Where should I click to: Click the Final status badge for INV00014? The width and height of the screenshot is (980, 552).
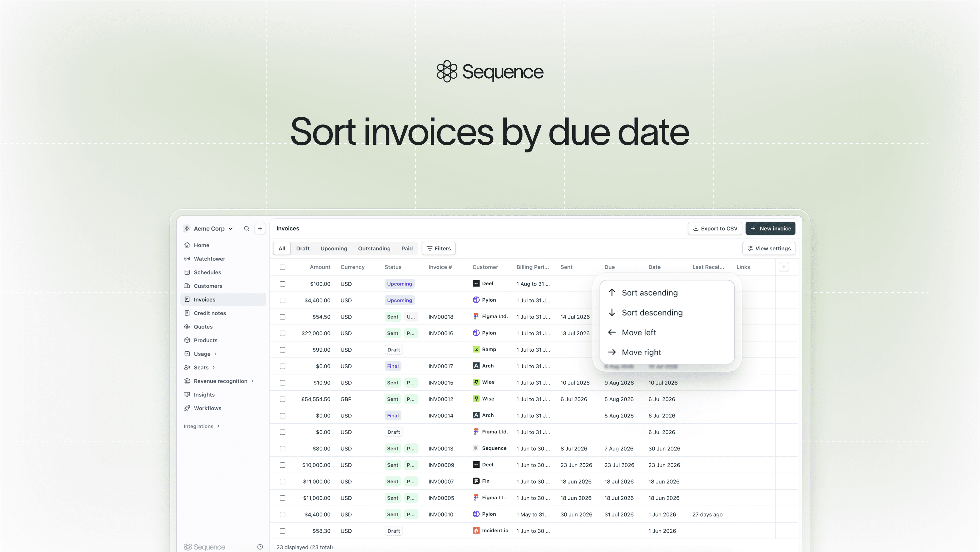[393, 415]
